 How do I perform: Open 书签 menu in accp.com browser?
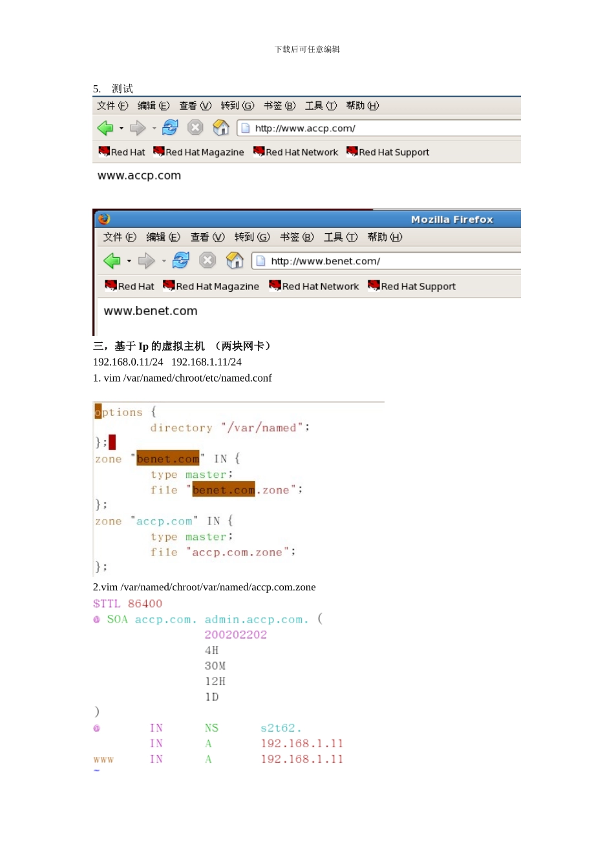click(279, 106)
